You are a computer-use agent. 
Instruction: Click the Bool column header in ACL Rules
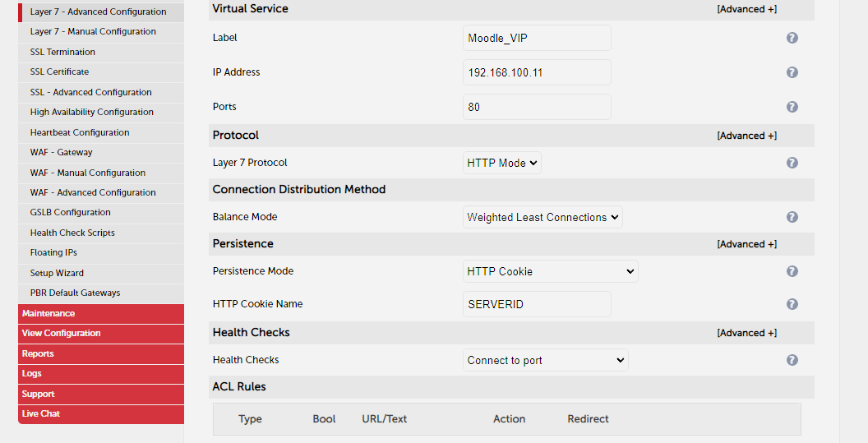pyautogui.click(x=324, y=419)
